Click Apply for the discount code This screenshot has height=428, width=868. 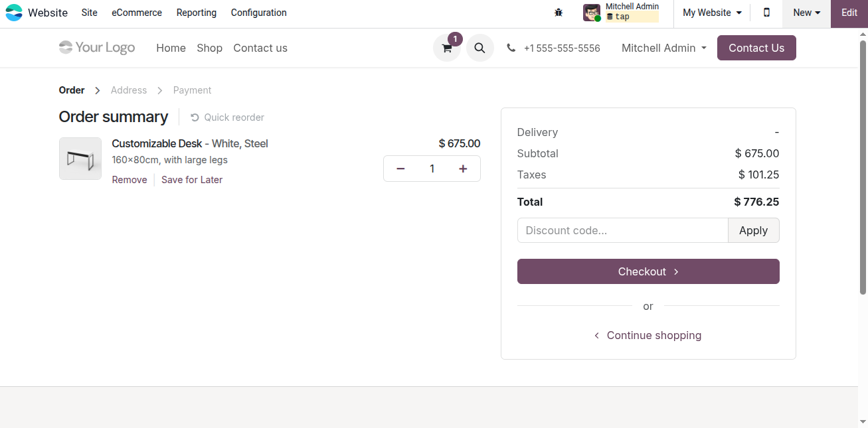click(753, 230)
